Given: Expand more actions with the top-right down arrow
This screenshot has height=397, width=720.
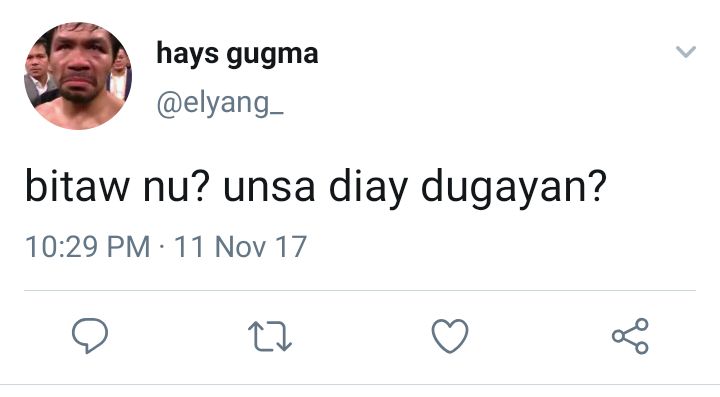Looking at the screenshot, I should click(686, 51).
